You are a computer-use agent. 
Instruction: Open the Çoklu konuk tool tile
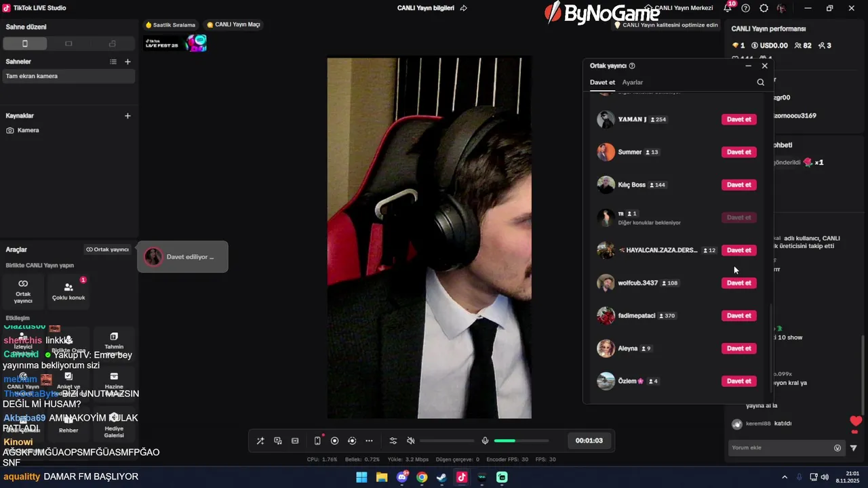coord(68,291)
